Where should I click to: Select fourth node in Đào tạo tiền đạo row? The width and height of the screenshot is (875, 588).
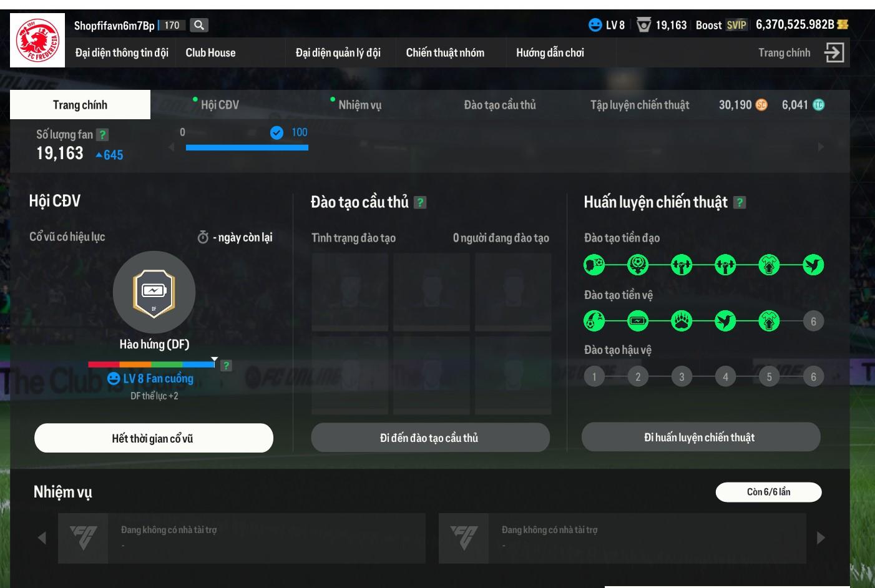point(725,265)
